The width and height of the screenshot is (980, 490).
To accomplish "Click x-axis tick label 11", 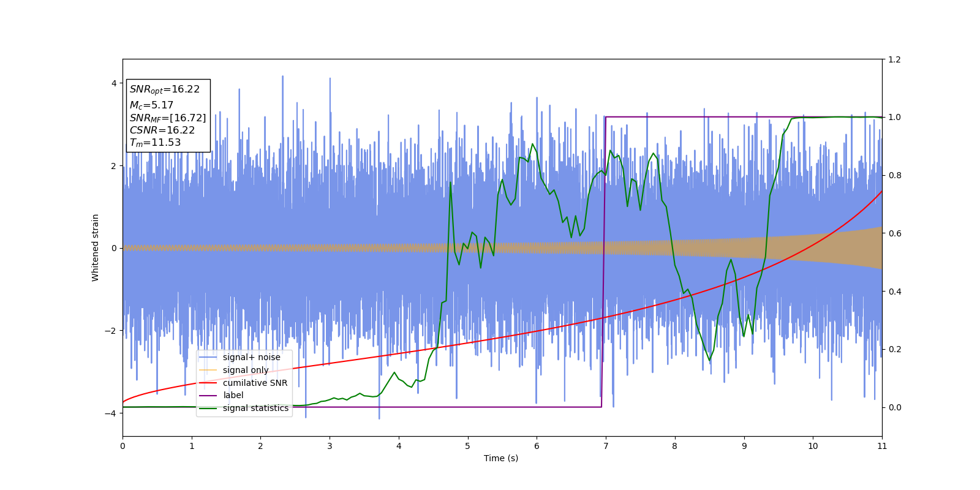I will pos(882,446).
